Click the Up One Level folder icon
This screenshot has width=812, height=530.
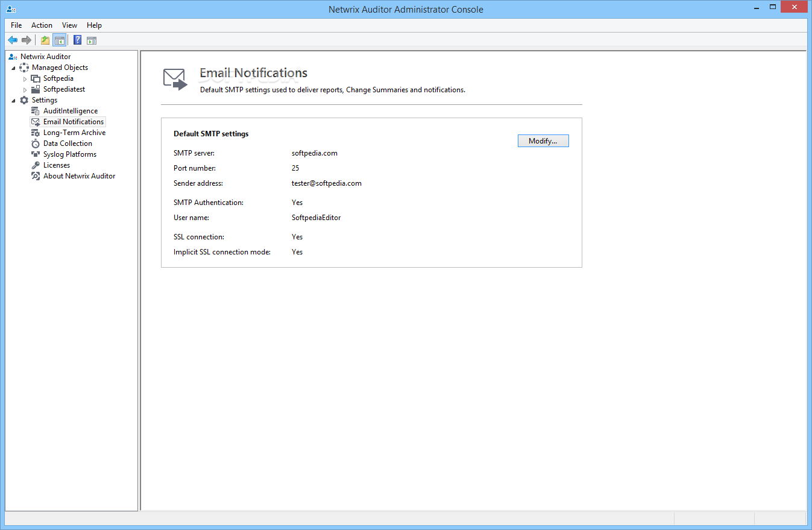click(x=45, y=40)
